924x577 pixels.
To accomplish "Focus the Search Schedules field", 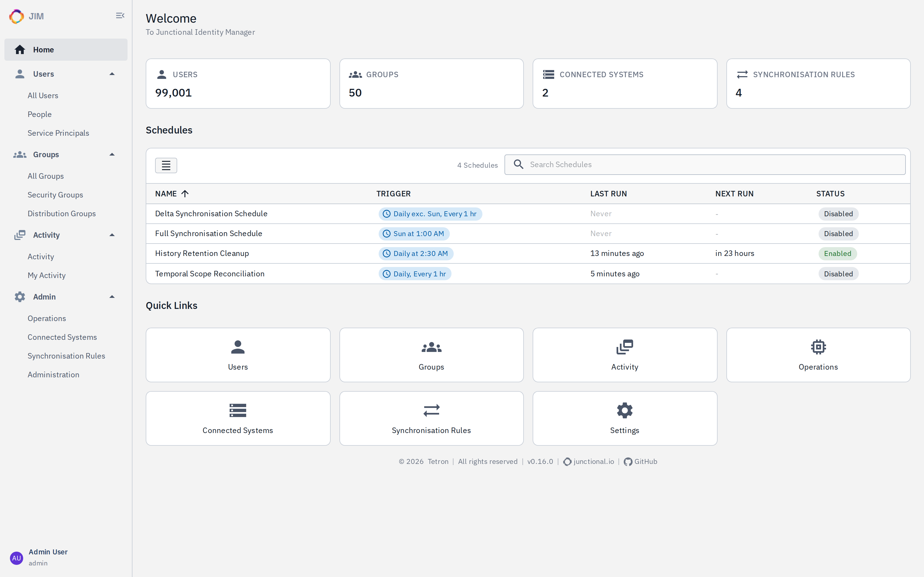I will point(705,164).
